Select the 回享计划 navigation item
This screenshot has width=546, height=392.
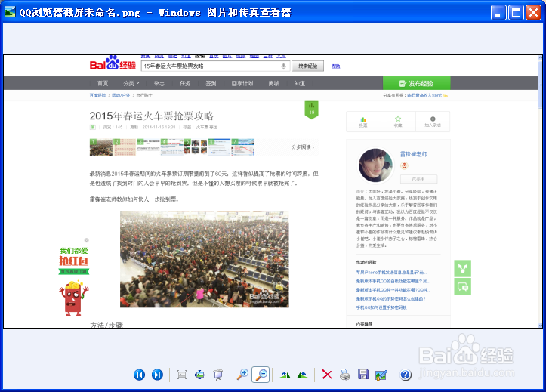pos(242,84)
